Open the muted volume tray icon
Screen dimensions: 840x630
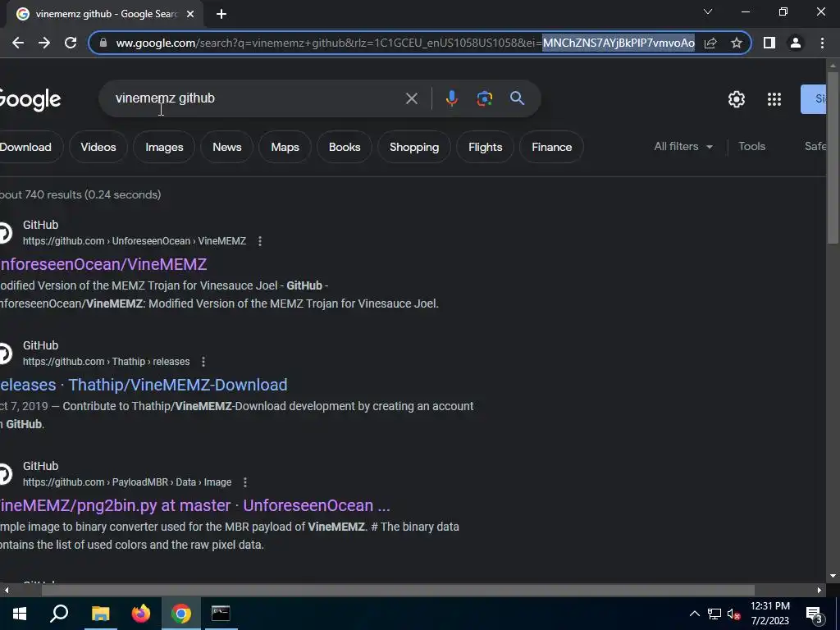pos(733,614)
